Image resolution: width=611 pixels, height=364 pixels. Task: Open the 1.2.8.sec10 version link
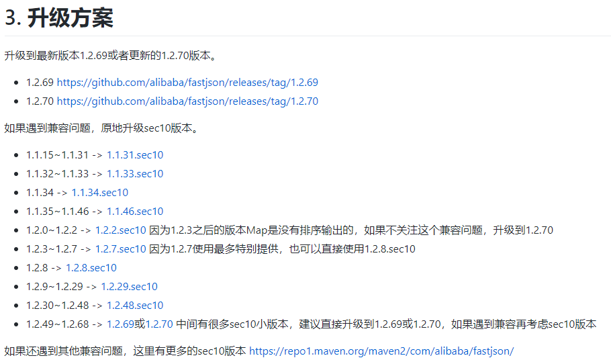click(x=91, y=268)
